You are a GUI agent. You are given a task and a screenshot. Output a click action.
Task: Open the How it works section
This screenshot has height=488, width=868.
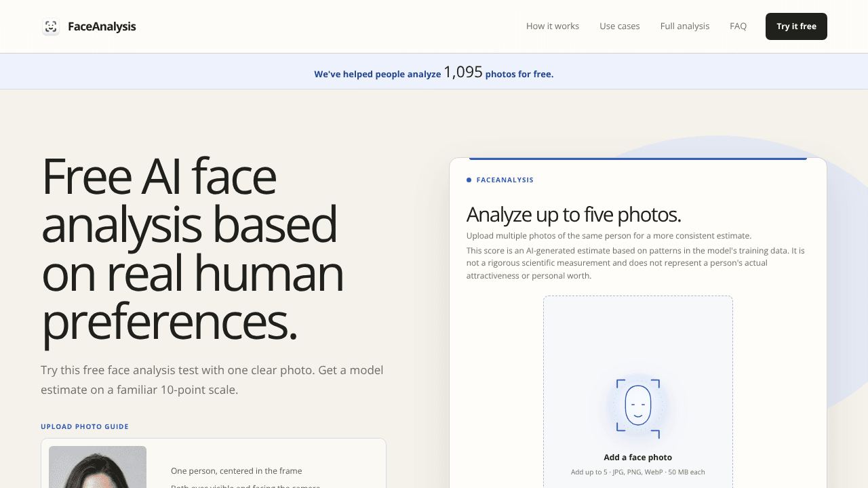(x=553, y=26)
